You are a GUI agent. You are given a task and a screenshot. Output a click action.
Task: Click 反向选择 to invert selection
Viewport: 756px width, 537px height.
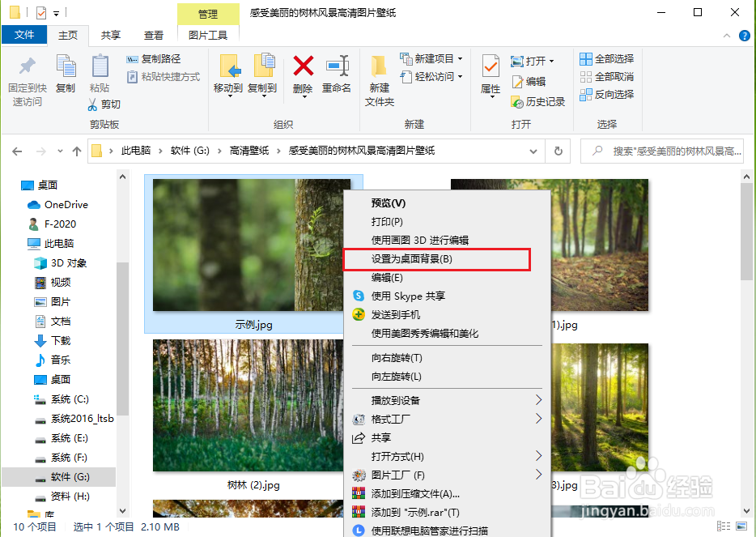pyautogui.click(x=606, y=94)
